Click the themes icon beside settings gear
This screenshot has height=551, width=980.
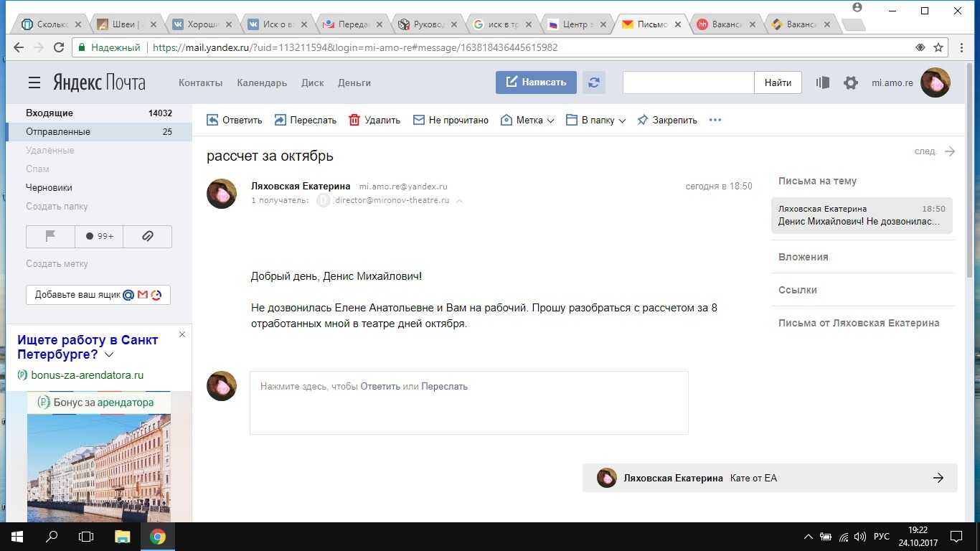point(822,83)
